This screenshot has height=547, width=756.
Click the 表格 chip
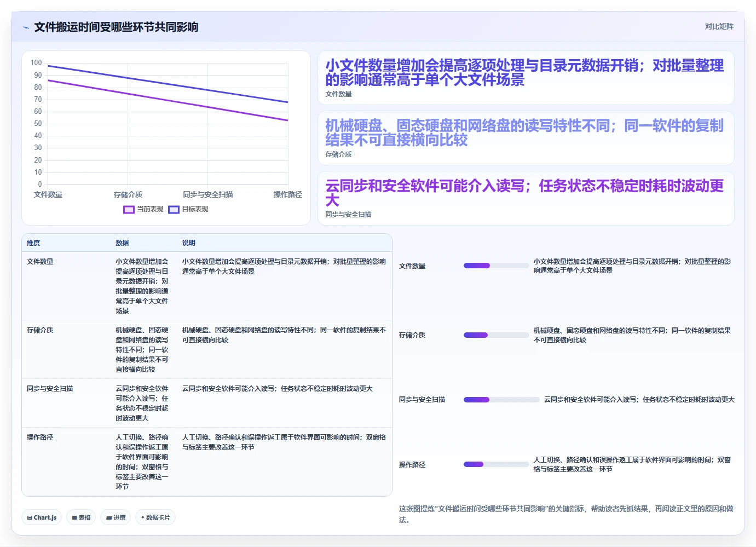[81, 517]
